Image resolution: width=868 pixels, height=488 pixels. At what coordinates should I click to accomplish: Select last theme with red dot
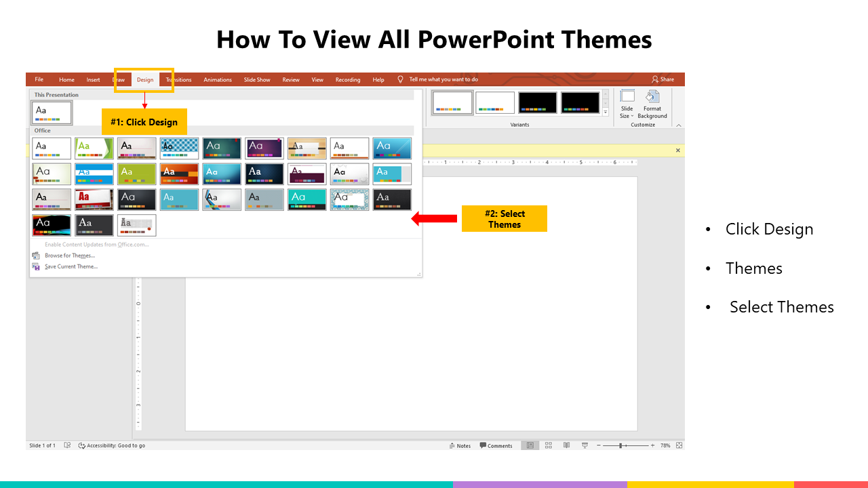pos(136,226)
